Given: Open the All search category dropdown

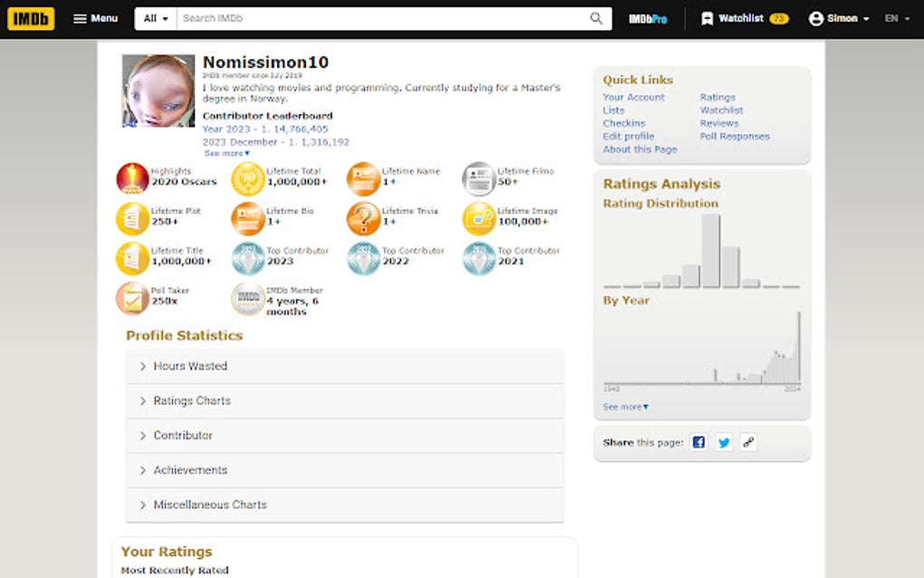Looking at the screenshot, I should tap(154, 18).
